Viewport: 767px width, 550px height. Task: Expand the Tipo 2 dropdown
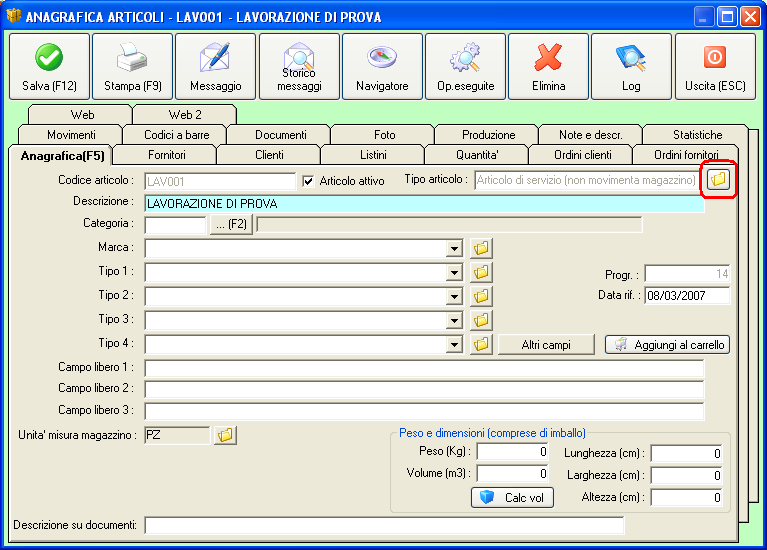454,297
